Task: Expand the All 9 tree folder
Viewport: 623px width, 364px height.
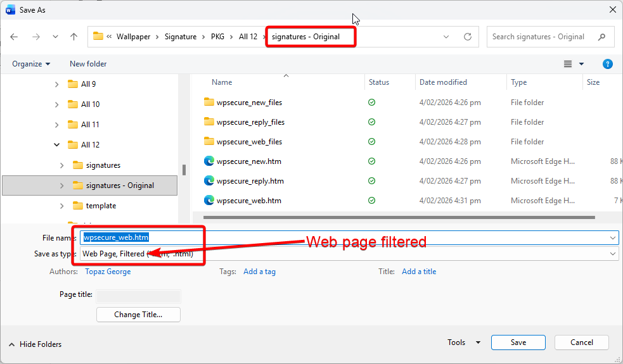Action: coord(57,84)
